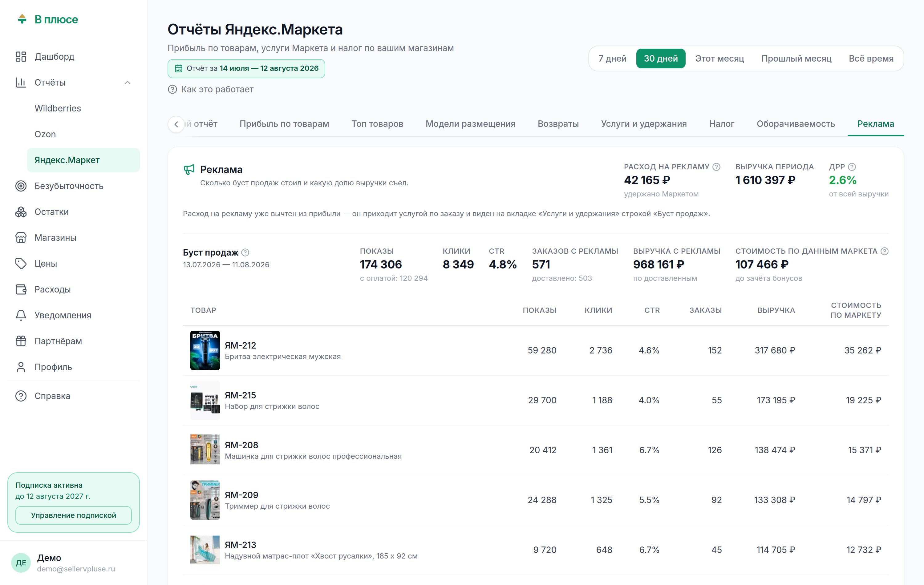Sort table by КЛИКИ column header
Image resolution: width=924 pixels, height=585 pixels.
click(598, 310)
